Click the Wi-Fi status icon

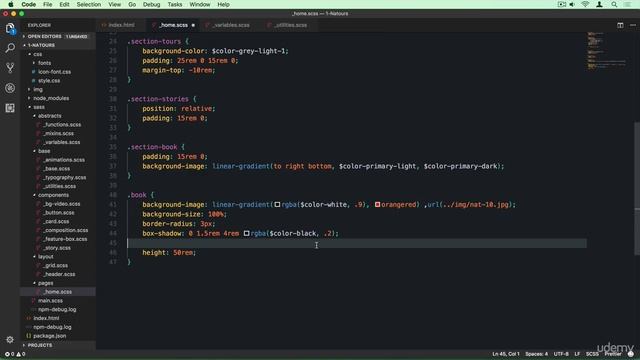[x=585, y=4]
